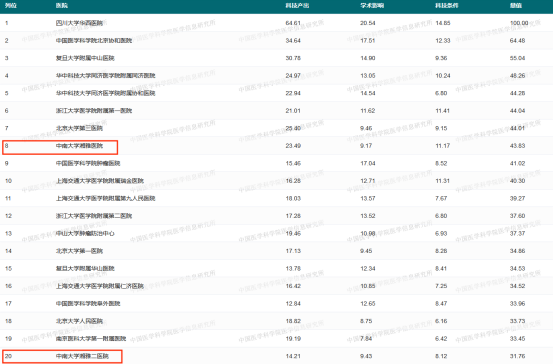Click the 31.76 total in row 20

point(517,356)
